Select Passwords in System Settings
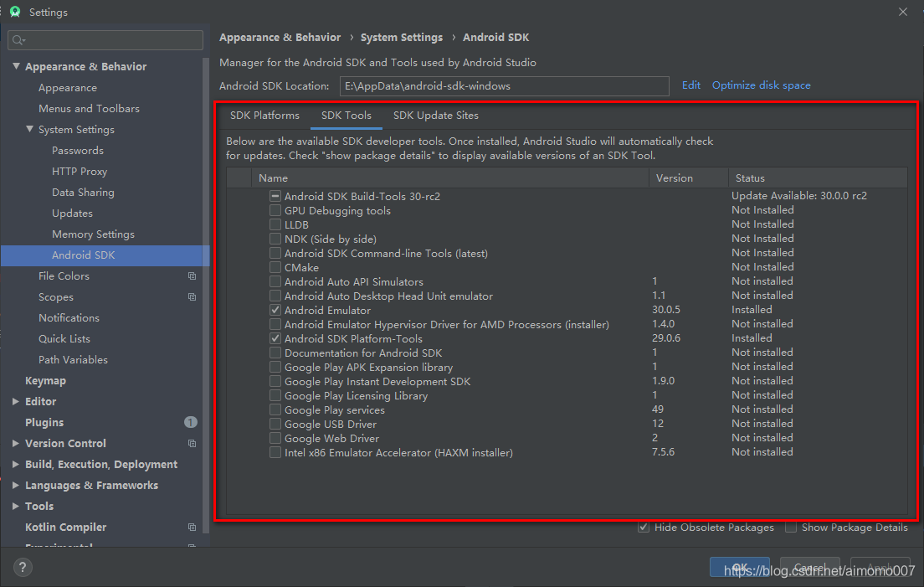Viewport: 924px width, 587px height. 78,150
